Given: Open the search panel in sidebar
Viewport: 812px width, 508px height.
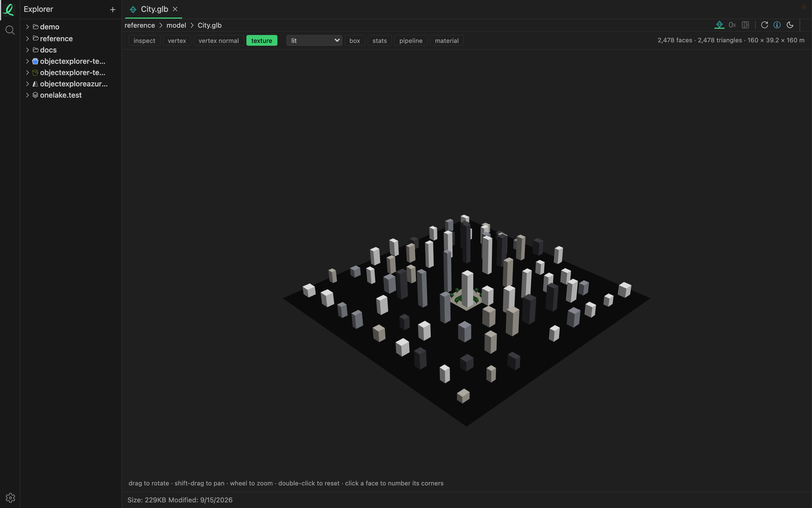Looking at the screenshot, I should pyautogui.click(x=10, y=30).
